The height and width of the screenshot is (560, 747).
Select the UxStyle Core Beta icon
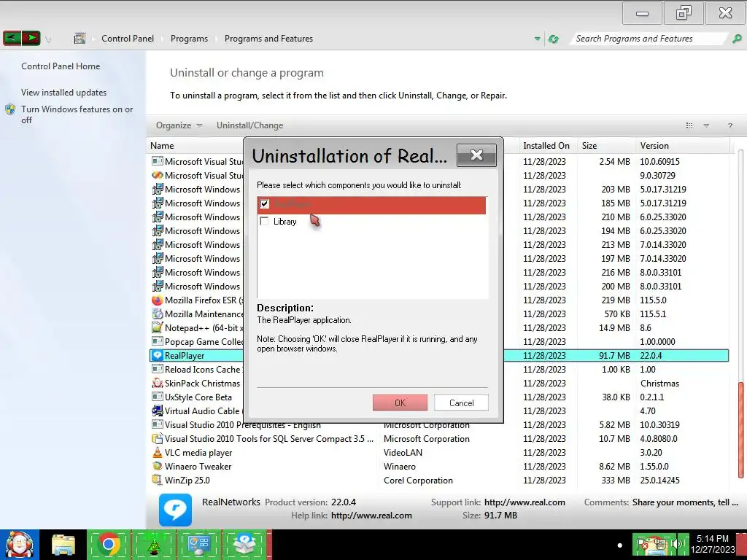coord(158,397)
